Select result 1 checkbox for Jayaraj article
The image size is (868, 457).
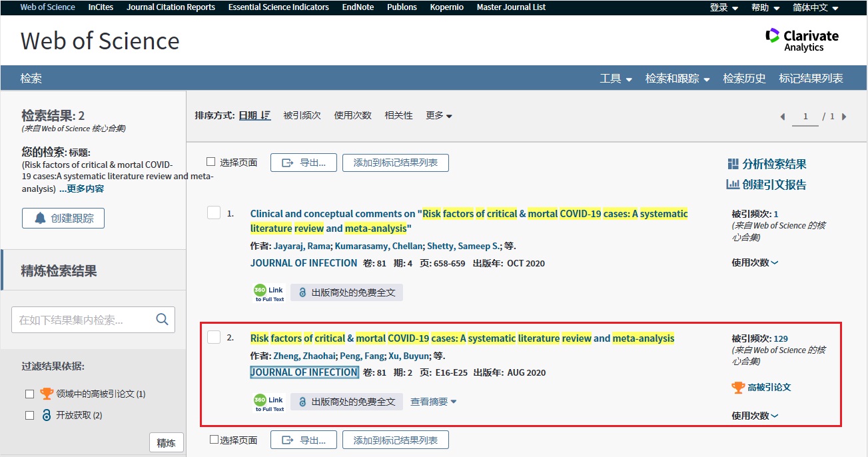[x=214, y=213]
